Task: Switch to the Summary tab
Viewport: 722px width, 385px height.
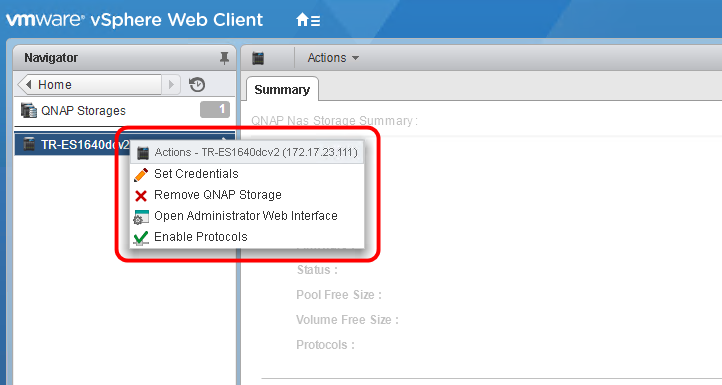Action: (282, 89)
